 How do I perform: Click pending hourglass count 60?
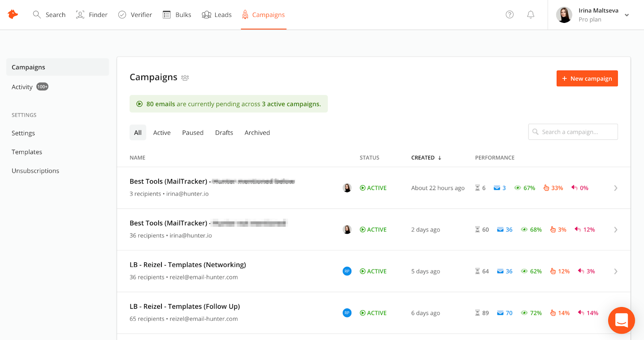tap(482, 230)
